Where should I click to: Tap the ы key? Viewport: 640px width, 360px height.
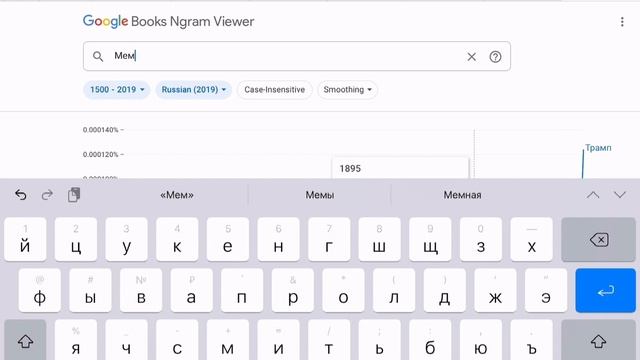coord(90,291)
